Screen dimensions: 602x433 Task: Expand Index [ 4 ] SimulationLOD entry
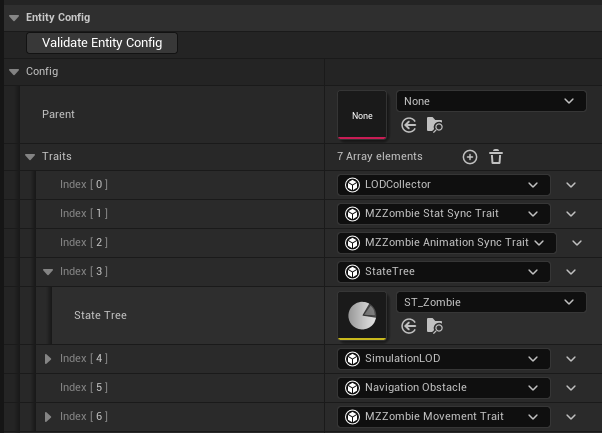47,359
